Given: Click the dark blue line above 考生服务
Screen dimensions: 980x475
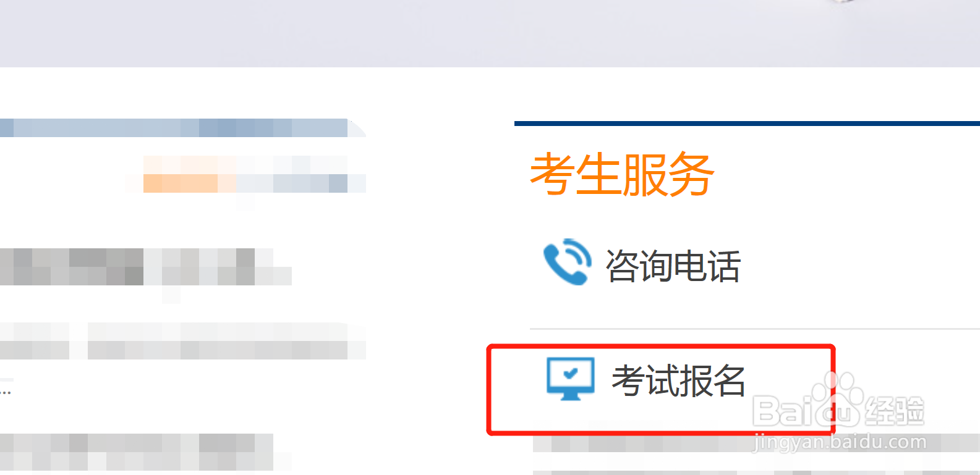Looking at the screenshot, I should tap(747, 124).
